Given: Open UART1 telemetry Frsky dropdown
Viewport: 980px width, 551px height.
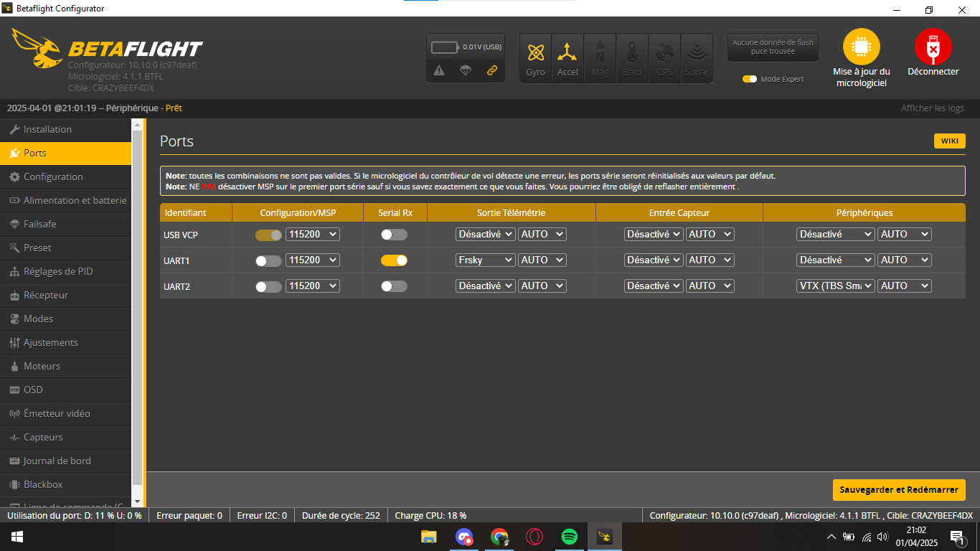Looking at the screenshot, I should coord(485,260).
